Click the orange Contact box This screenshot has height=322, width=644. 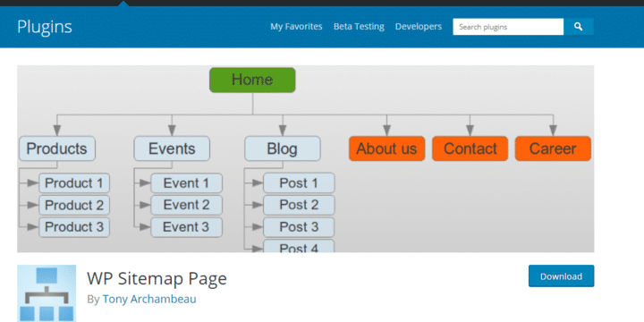[x=470, y=148]
